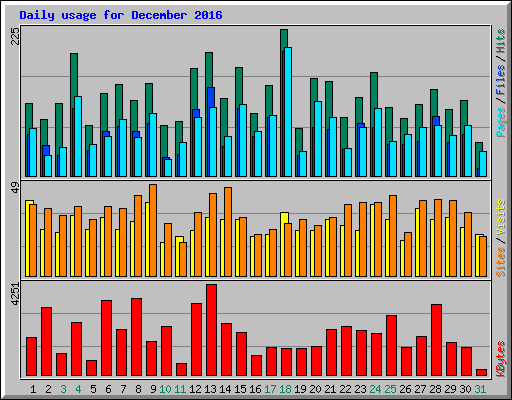Click the blue Files legend label

tap(501, 79)
